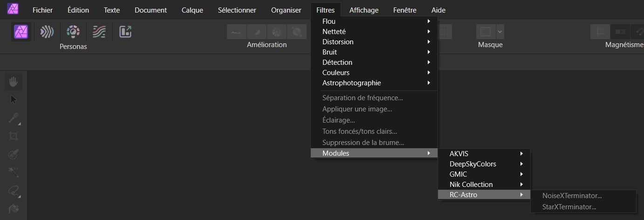Viewport: 644px width, 220px height.
Task: Select the Move arrow tool
Action: pyautogui.click(x=14, y=100)
